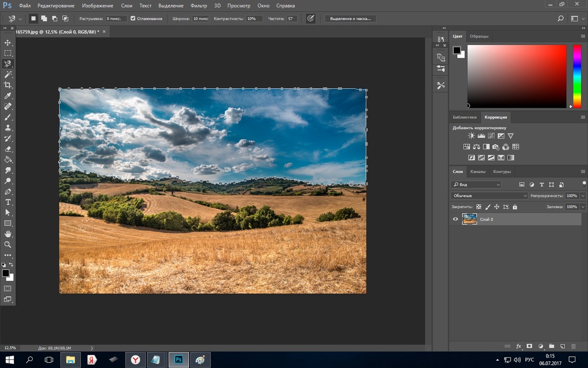Open the Вид layer filter dropdown
Viewport: 588px width, 368px height.
(x=476, y=184)
